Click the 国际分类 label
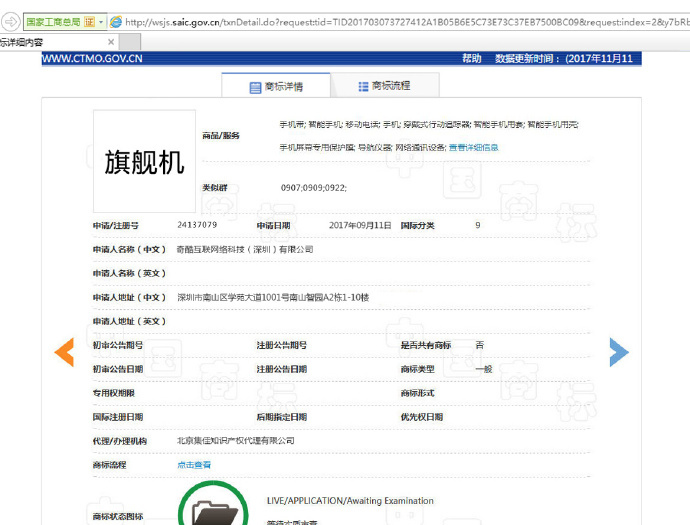The image size is (690, 525). (418, 226)
